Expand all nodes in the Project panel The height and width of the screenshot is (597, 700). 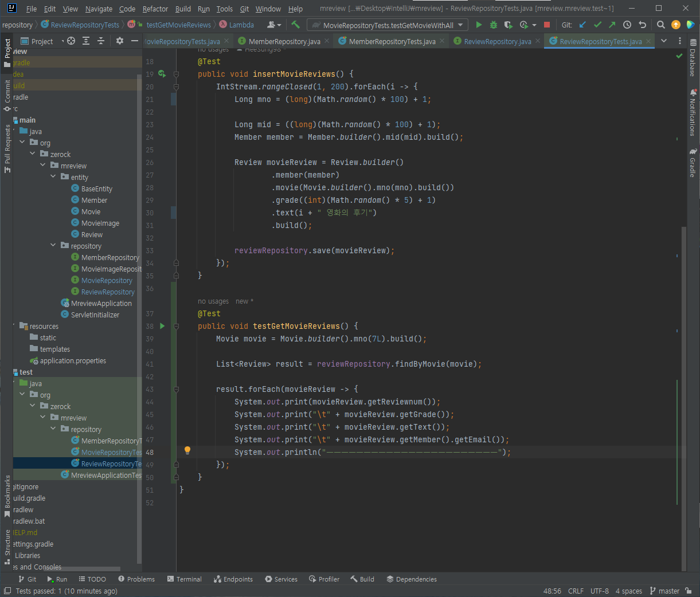pyautogui.click(x=86, y=41)
